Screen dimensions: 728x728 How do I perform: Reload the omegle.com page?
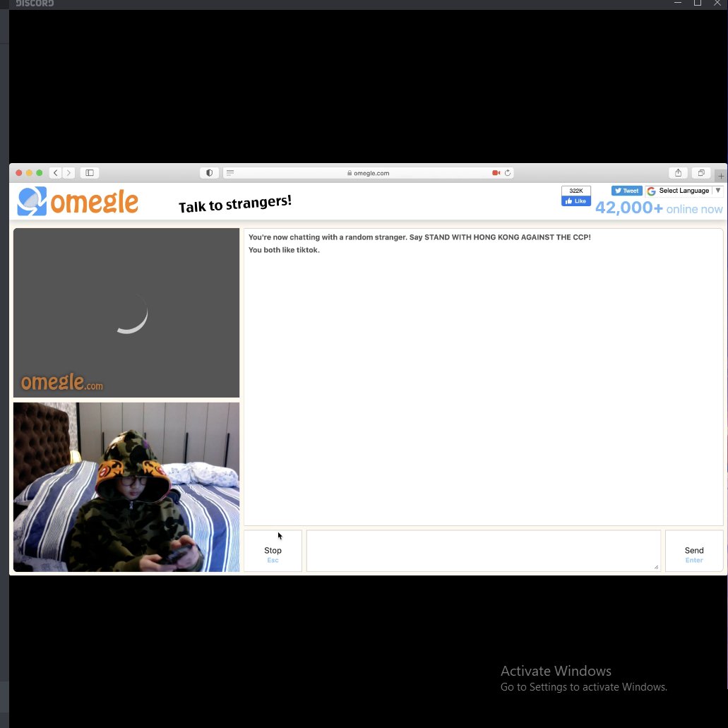point(508,173)
